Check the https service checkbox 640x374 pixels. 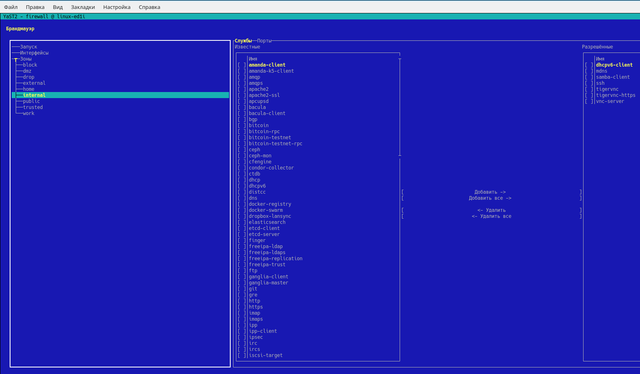coord(242,307)
